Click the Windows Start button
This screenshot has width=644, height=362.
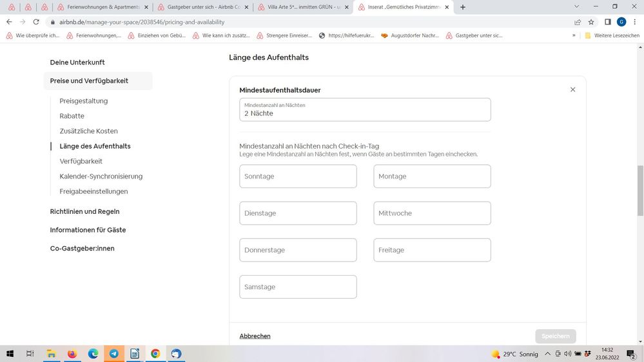[x=10, y=354]
